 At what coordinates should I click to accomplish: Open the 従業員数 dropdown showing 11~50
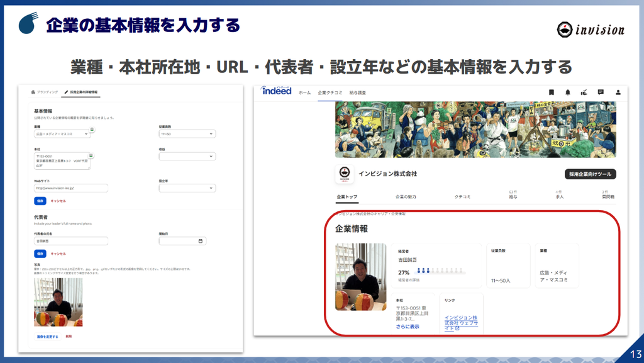(x=187, y=134)
